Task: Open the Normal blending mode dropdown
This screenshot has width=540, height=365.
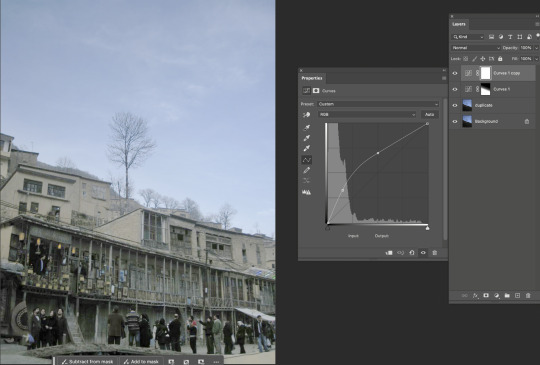Action: coord(476,48)
